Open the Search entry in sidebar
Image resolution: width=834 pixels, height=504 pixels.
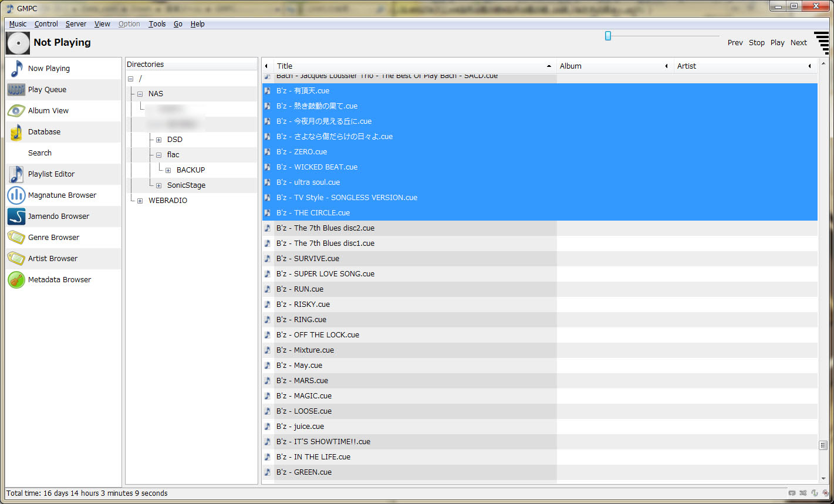[63, 153]
